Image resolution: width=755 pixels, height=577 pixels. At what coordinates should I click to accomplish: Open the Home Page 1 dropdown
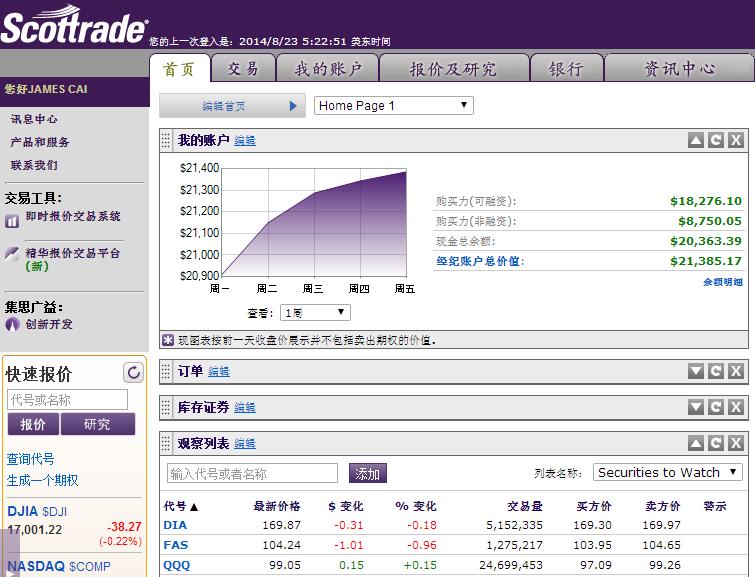[x=393, y=106]
